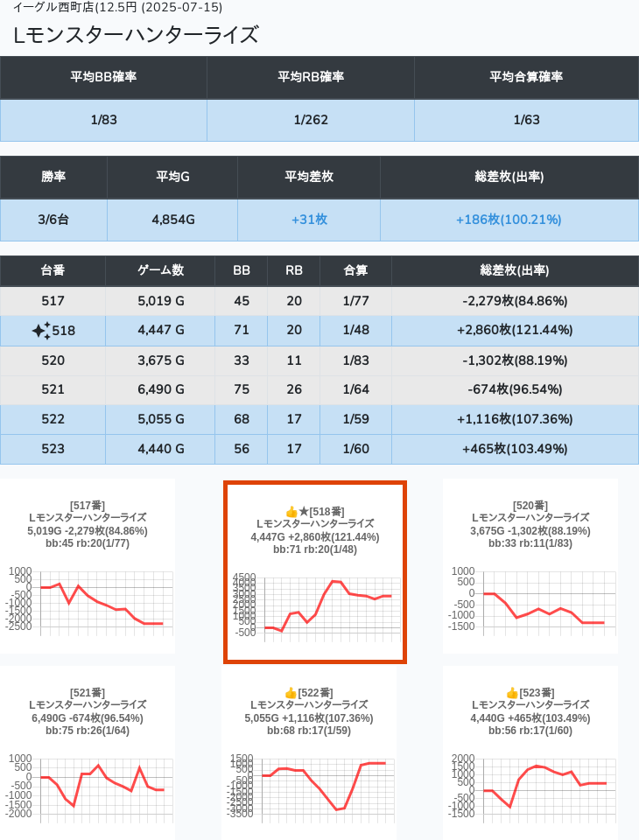Click the [521番] chart card title

tap(88, 693)
